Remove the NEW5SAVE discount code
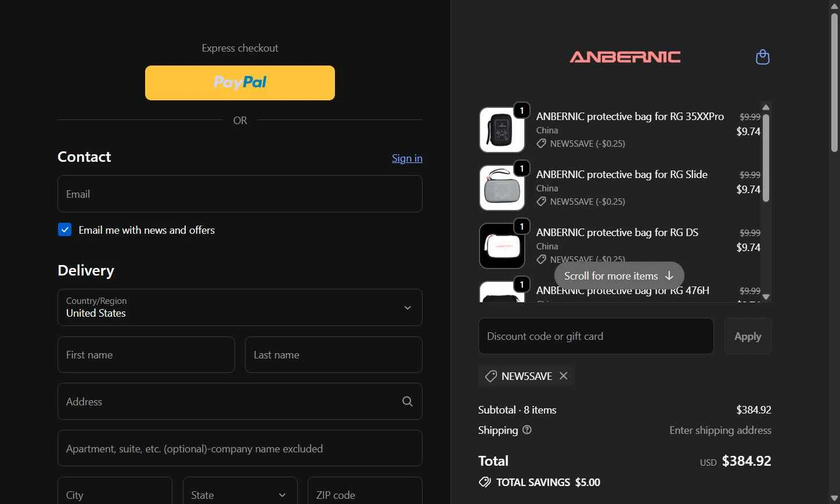The height and width of the screenshot is (504, 840). coord(563,376)
